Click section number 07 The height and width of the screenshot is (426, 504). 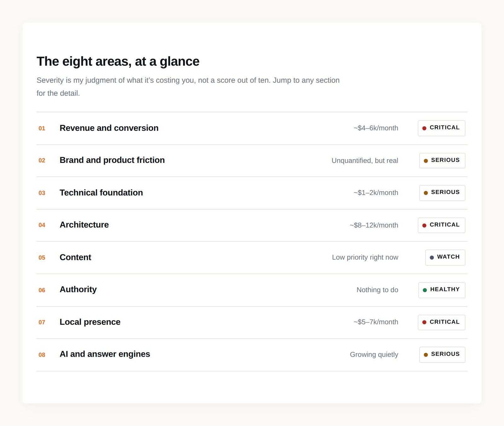42,322
